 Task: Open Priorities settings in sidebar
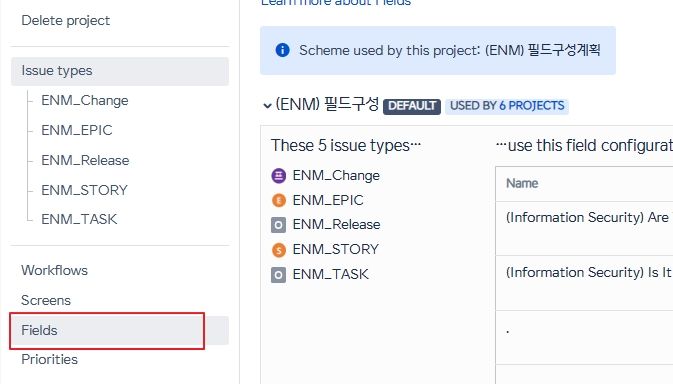point(50,359)
